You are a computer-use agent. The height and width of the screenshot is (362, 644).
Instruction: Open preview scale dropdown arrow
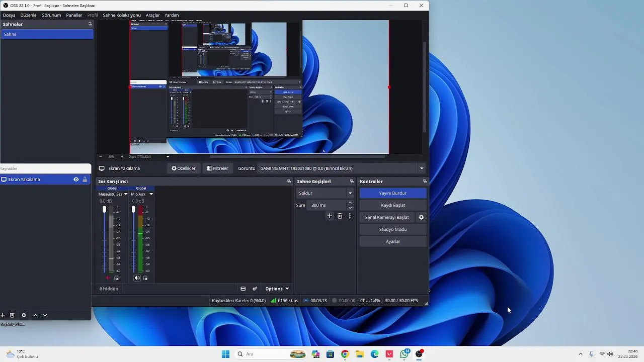tap(168, 156)
